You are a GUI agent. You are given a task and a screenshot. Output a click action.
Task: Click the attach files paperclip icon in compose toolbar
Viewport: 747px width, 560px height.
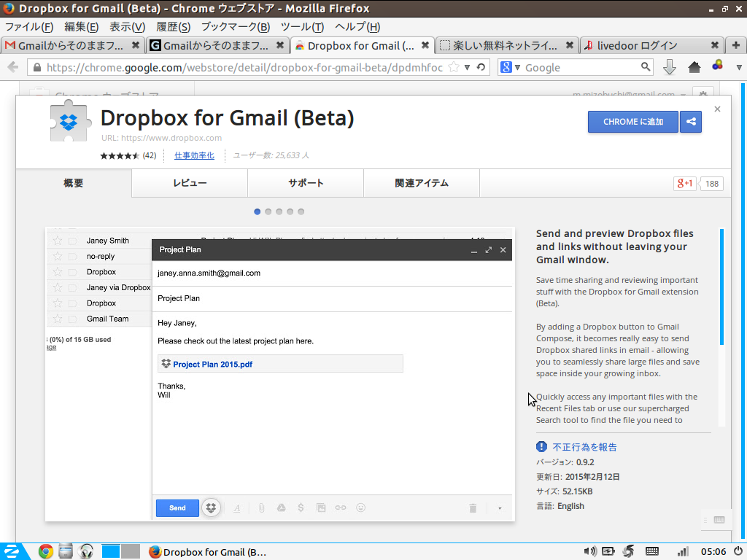point(262,507)
